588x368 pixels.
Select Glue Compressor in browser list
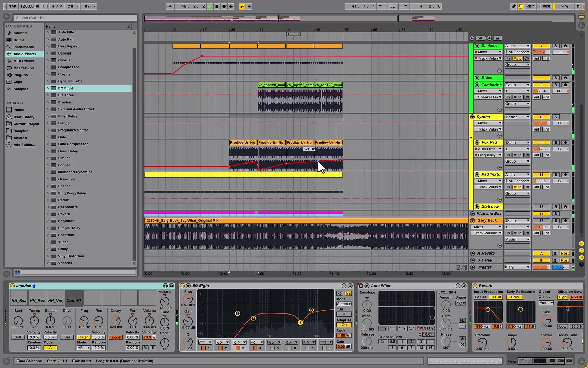[x=73, y=144]
